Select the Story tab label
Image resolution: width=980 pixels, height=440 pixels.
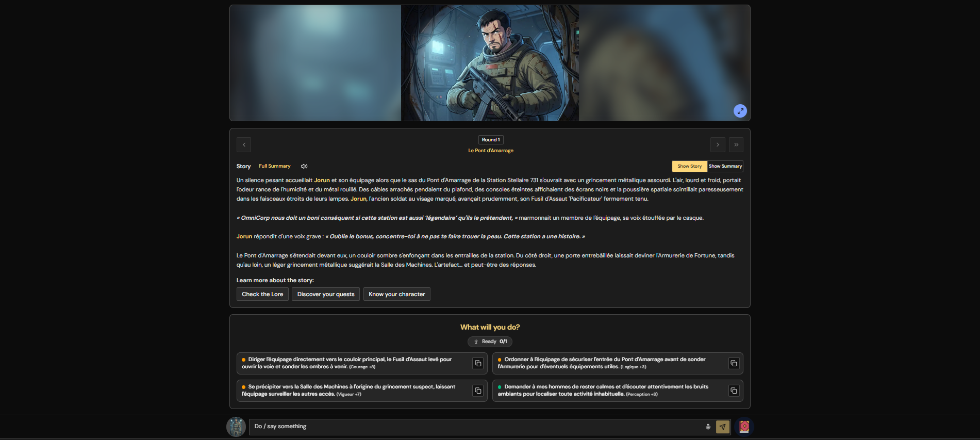243,166
